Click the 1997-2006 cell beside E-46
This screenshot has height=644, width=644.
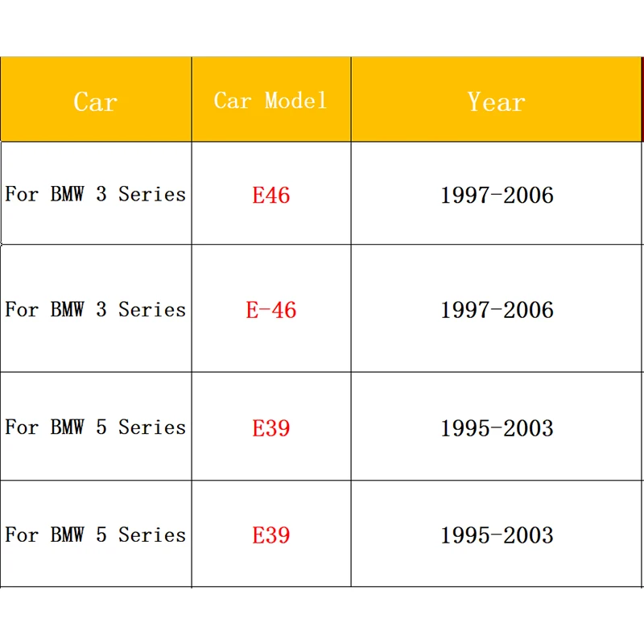click(497, 310)
